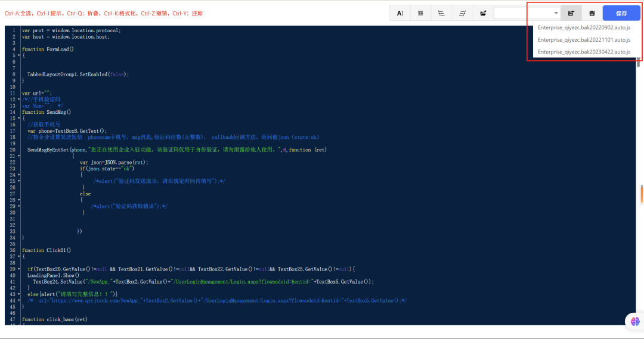Click the 验证码发送成功 alert comment
Image resolution: width=644 pixels, height=339 pixels.
(159, 181)
